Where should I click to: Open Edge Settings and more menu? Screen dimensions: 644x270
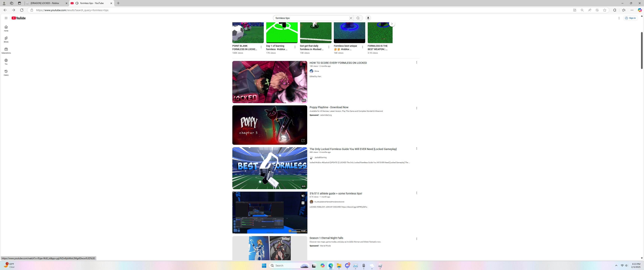pos(632,10)
